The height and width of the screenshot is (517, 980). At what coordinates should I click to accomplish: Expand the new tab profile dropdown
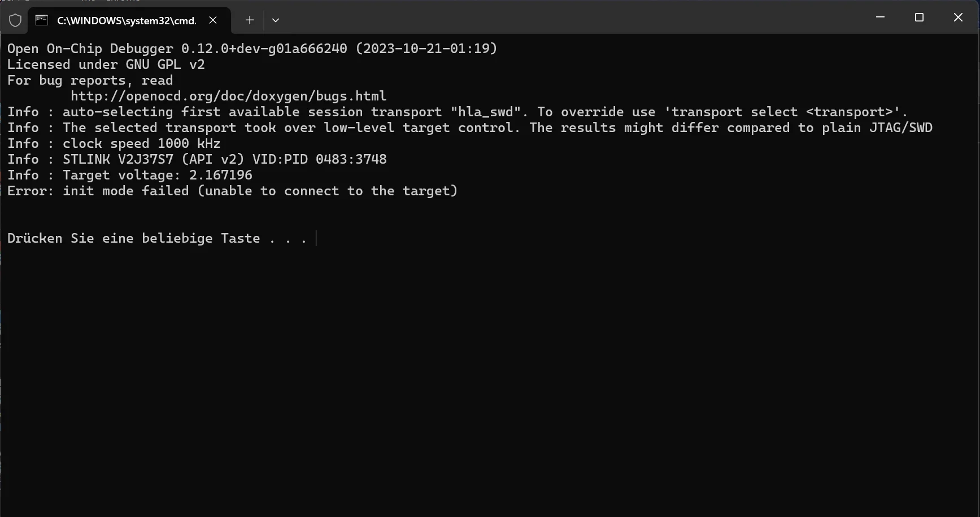click(276, 20)
